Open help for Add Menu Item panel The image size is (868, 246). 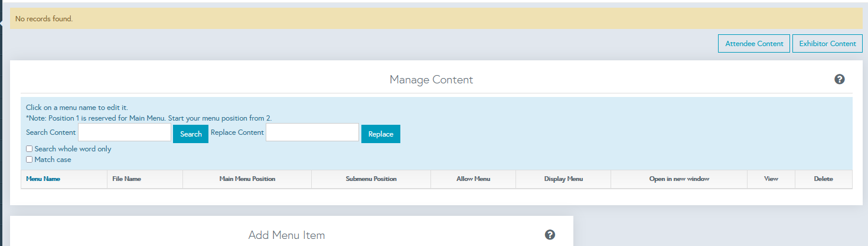(x=550, y=235)
